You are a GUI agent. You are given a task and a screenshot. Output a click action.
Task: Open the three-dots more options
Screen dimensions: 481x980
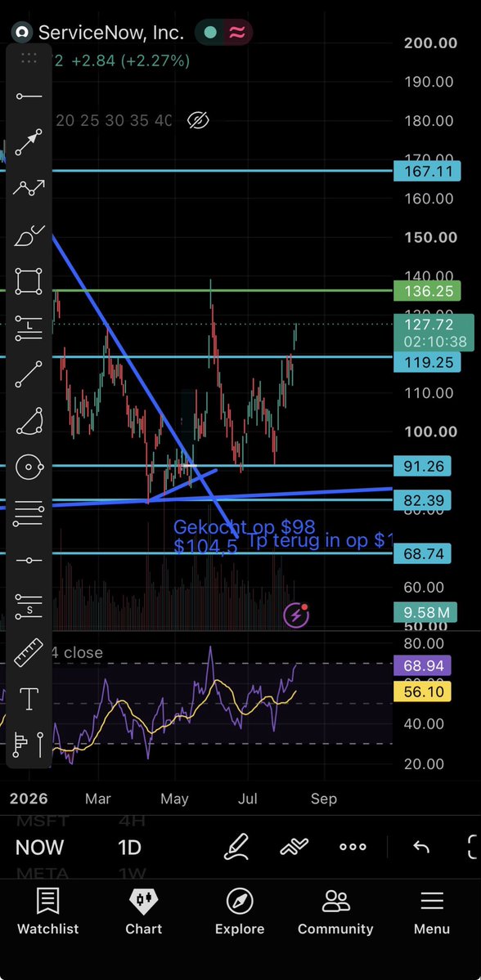[x=353, y=847]
